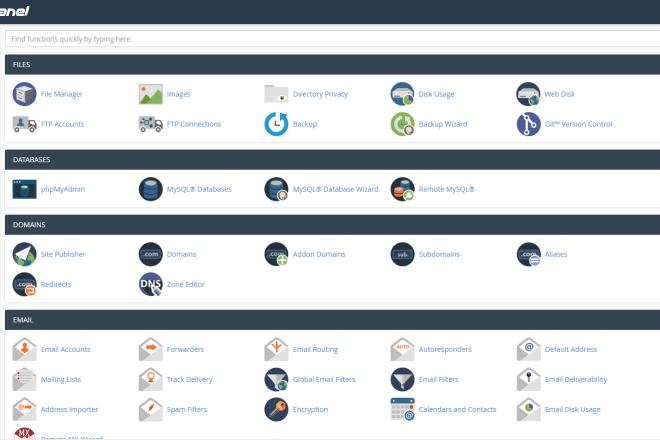
Task: Click the Backup clock icon
Action: coord(276,124)
